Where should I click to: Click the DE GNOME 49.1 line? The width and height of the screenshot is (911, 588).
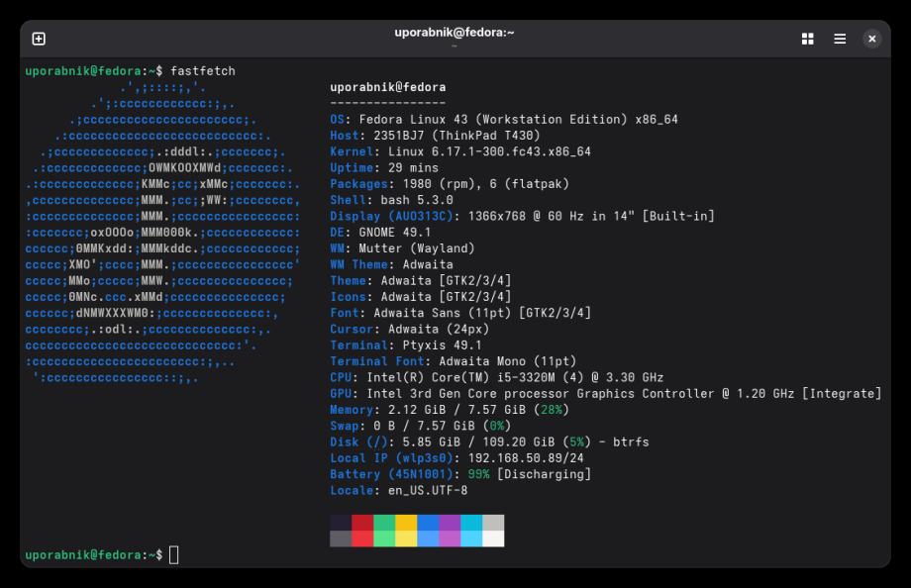tap(380, 233)
